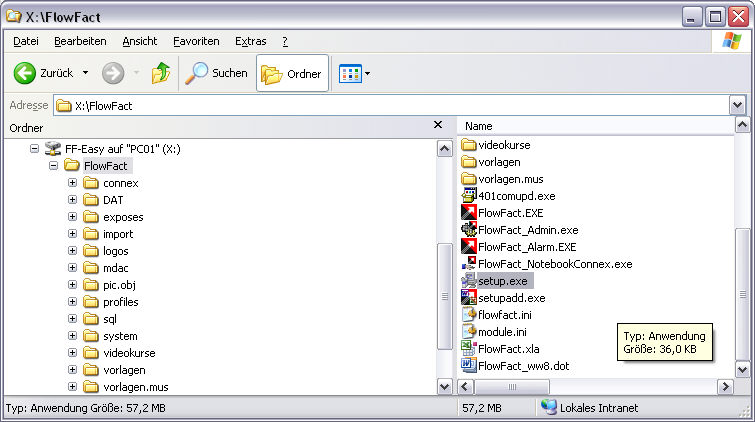Click the grayed forward arrow button
Screen dimensions: 755x422
(x=113, y=73)
